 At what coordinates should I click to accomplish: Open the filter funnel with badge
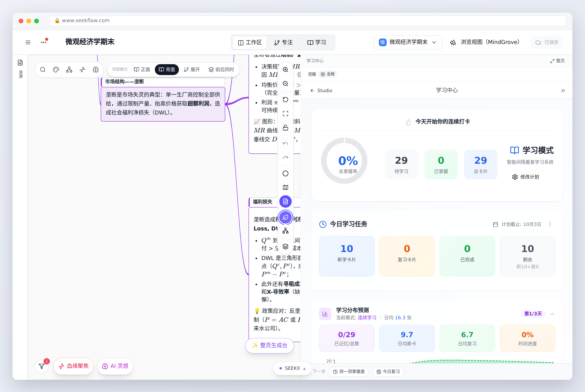click(42, 366)
